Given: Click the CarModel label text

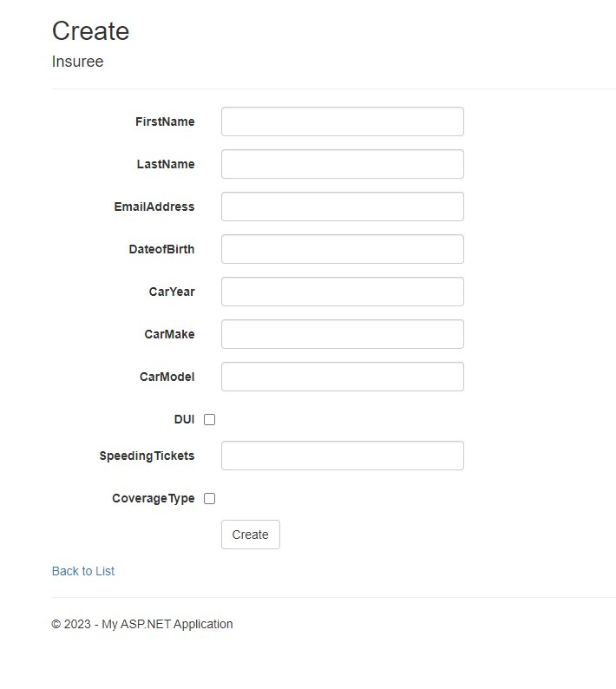Looking at the screenshot, I should [167, 377].
